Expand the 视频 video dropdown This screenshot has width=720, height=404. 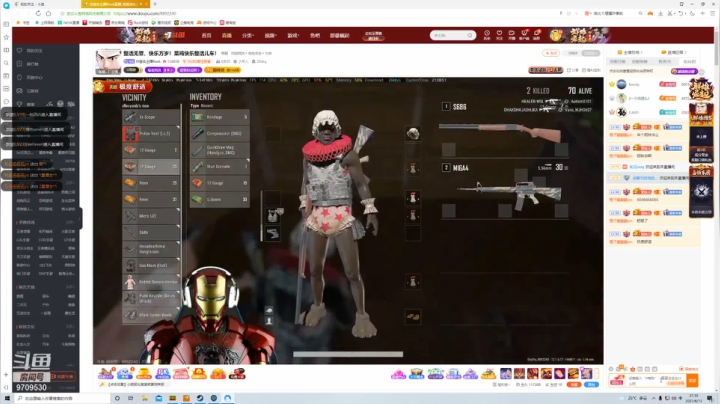270,35
